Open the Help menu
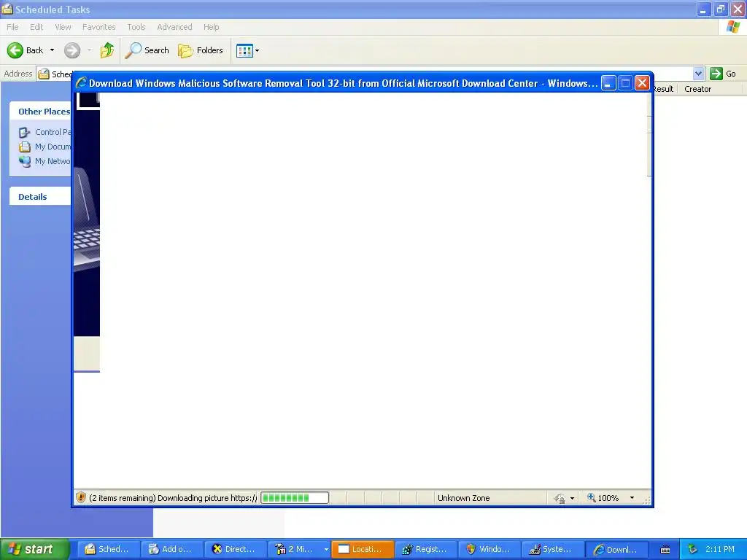Viewport: 747px width, 560px height. [212, 27]
